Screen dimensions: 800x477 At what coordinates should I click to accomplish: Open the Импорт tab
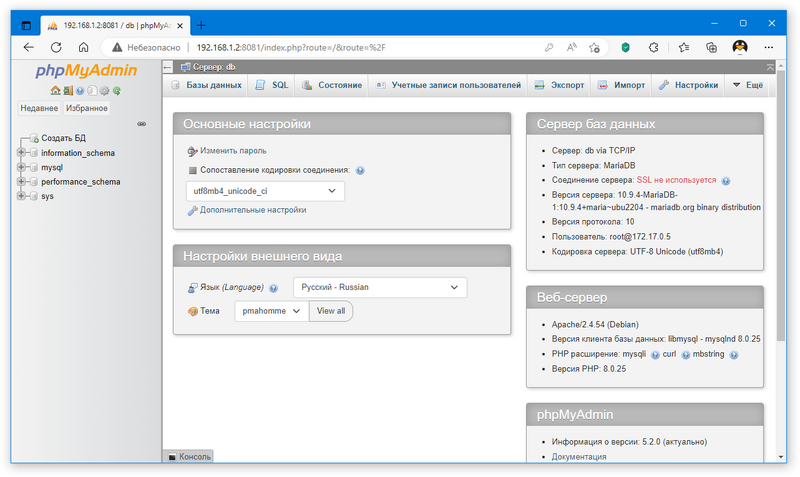(x=621, y=85)
